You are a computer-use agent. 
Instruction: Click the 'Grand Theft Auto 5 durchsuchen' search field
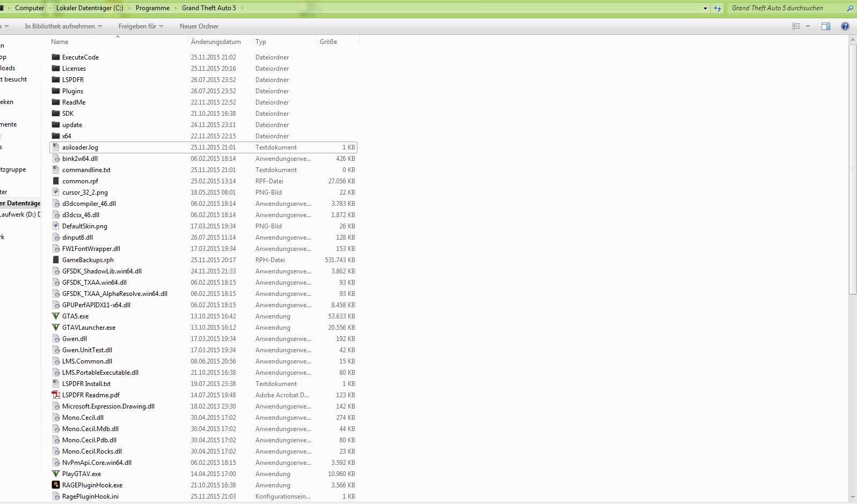pyautogui.click(x=786, y=8)
